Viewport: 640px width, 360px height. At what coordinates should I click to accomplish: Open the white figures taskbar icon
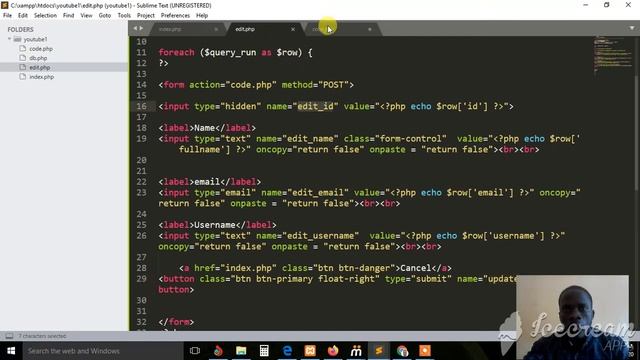pyautogui.click(x=356, y=351)
